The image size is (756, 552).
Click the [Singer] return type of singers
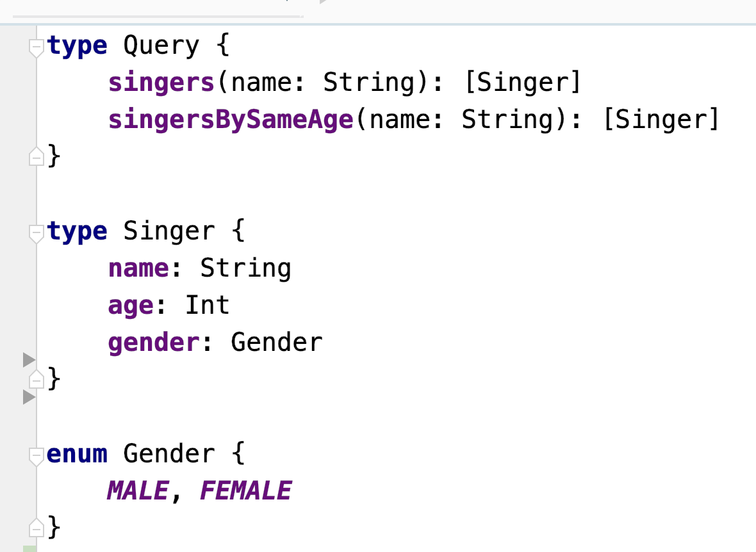[x=523, y=83]
